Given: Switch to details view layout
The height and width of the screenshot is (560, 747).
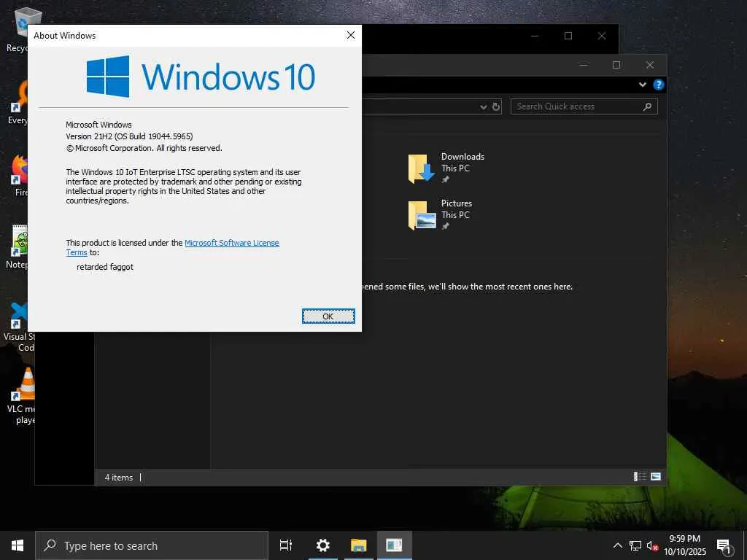Looking at the screenshot, I should pyautogui.click(x=639, y=477).
